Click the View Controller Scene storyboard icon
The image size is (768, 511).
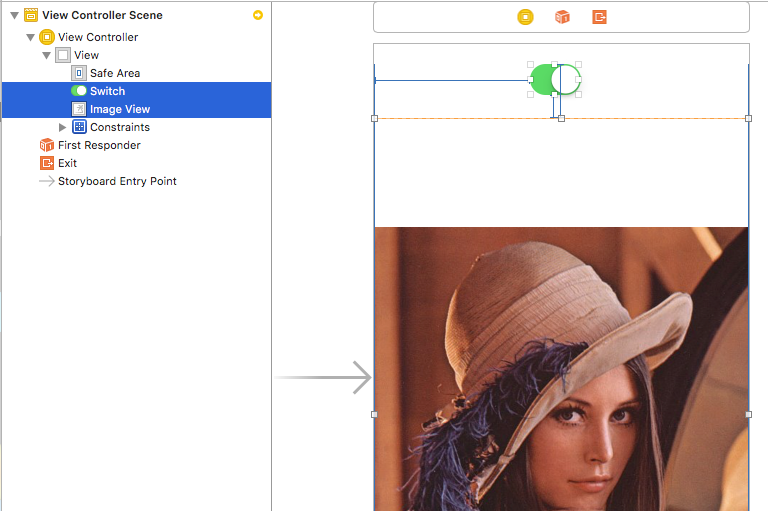(31, 15)
